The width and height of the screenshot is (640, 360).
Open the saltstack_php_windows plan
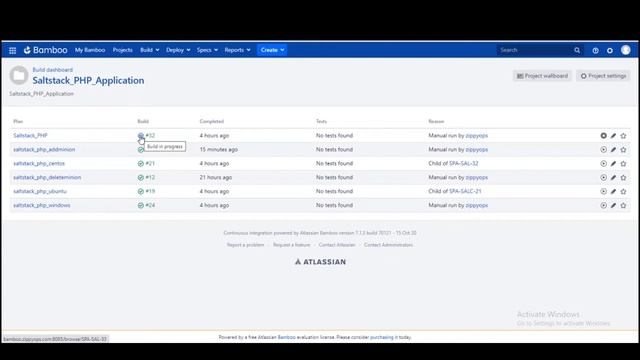(x=42, y=205)
